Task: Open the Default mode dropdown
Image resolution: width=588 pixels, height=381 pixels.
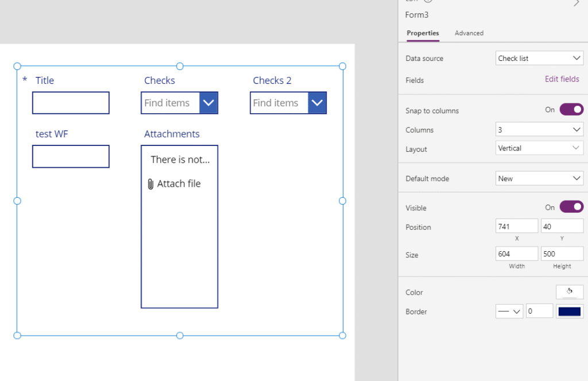Action: (539, 178)
